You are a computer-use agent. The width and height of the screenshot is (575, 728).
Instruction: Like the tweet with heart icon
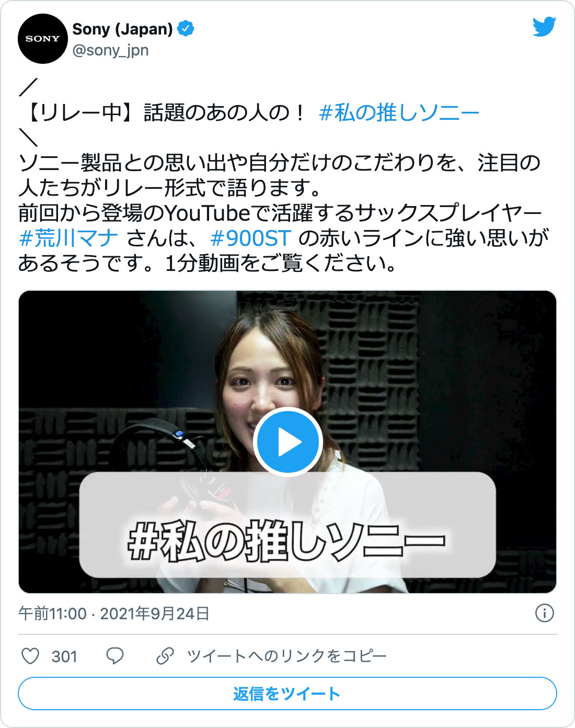[30, 656]
